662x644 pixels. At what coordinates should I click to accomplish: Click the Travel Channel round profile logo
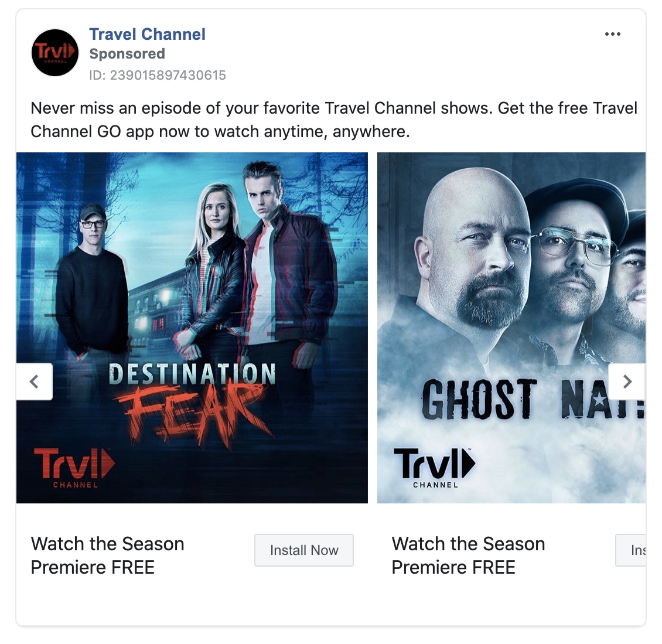point(55,52)
